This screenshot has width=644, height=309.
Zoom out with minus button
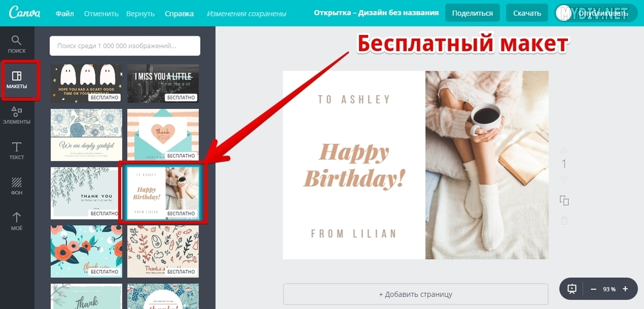point(593,289)
